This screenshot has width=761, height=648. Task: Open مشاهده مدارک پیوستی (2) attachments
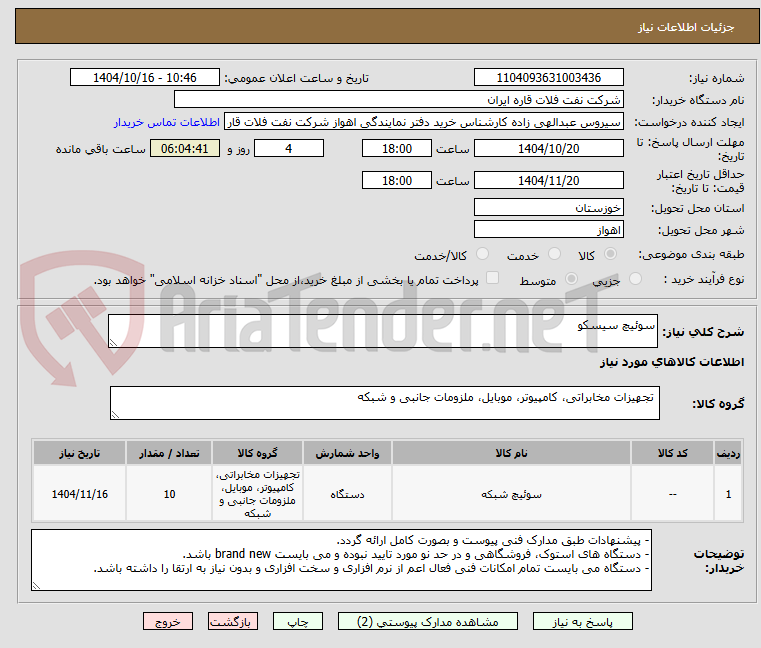click(428, 621)
